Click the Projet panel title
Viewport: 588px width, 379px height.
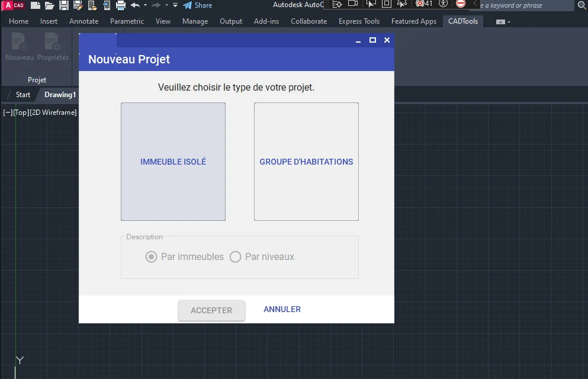37,80
